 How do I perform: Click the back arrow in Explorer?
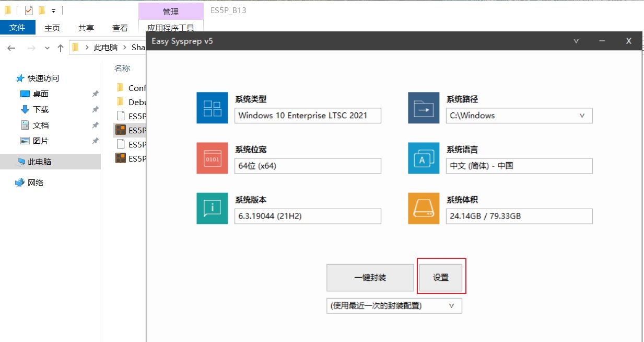(11, 48)
